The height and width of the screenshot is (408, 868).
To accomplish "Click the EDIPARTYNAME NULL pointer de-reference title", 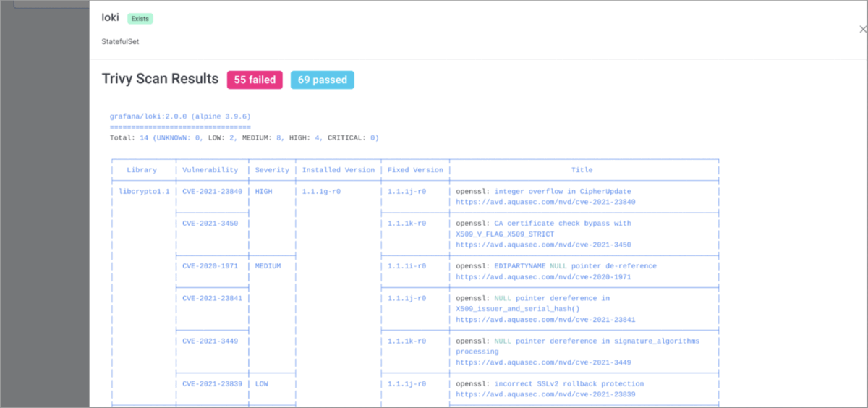I will pos(556,265).
